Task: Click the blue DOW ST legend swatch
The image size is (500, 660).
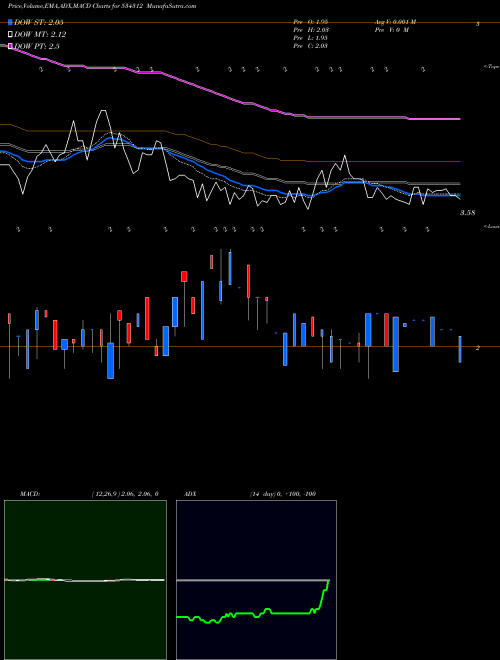Action: click(x=10, y=22)
